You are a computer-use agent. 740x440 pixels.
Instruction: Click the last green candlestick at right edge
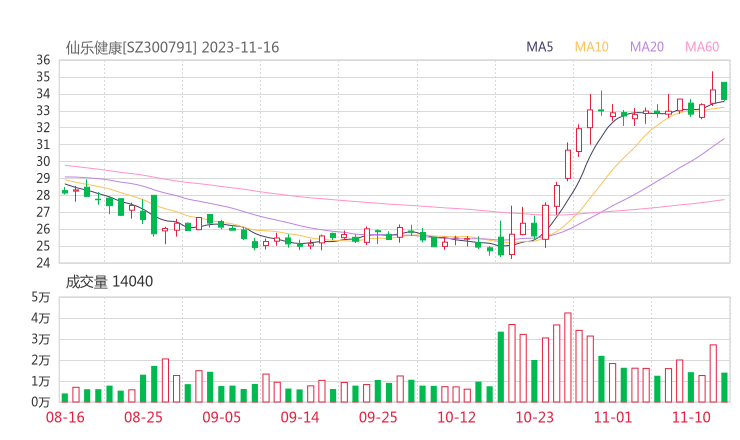pos(724,91)
